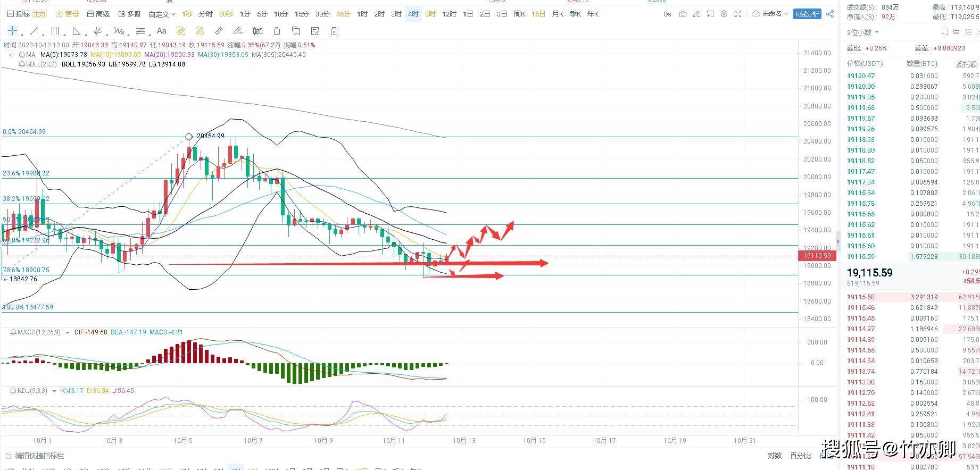This screenshot has height=470, width=980.
Task: Select the trend line drawing tool
Action: click(34, 31)
